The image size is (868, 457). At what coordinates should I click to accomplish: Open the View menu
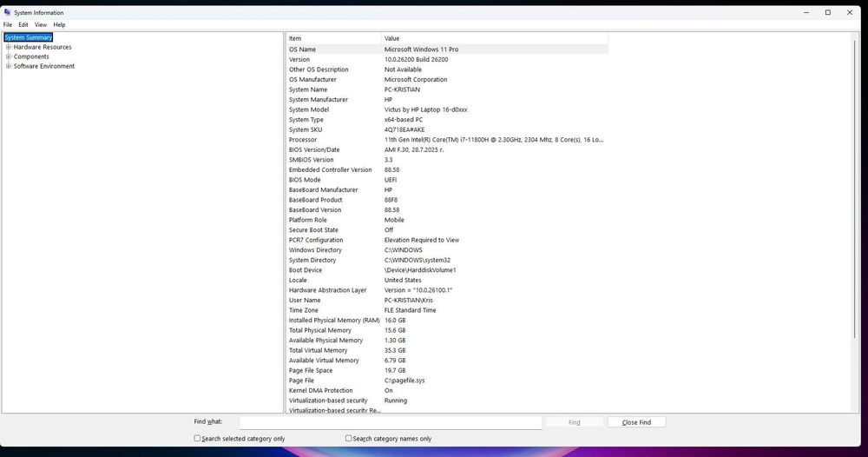click(x=41, y=25)
